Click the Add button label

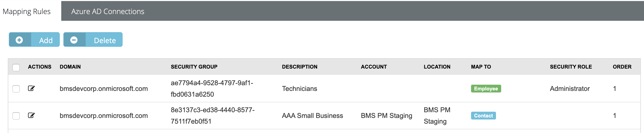pos(46,40)
